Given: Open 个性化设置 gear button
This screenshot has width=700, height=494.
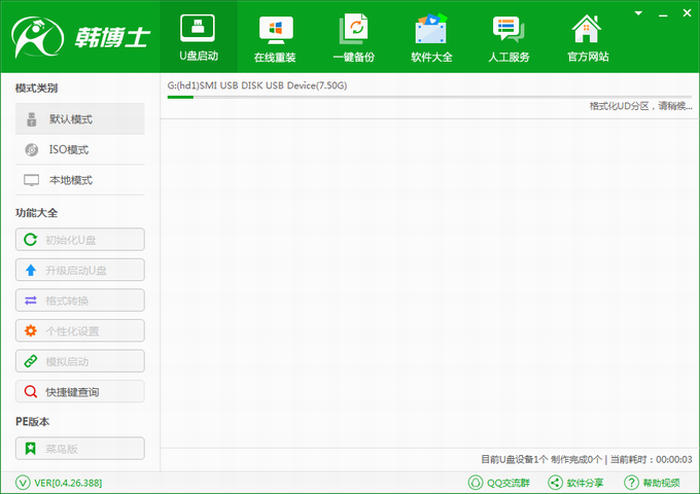Looking at the screenshot, I should 80,331.
